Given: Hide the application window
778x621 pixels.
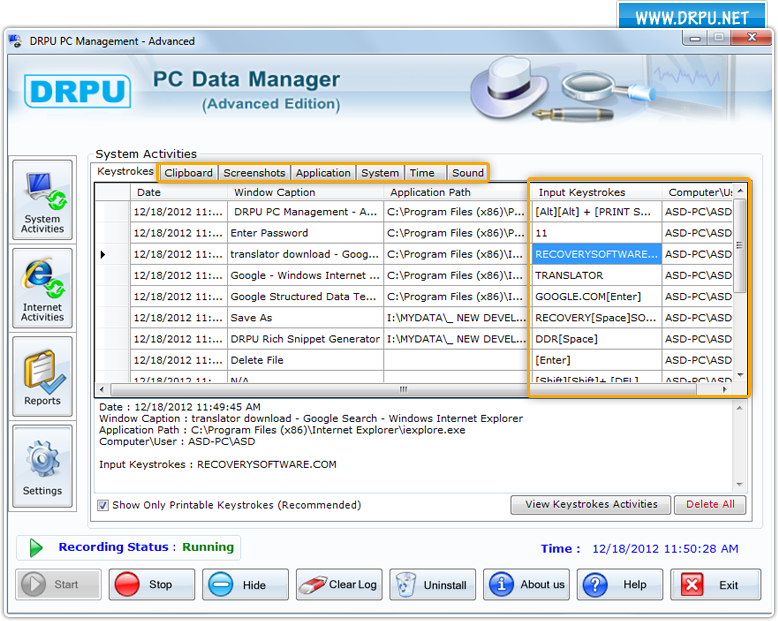Looking at the screenshot, I should pos(245,584).
